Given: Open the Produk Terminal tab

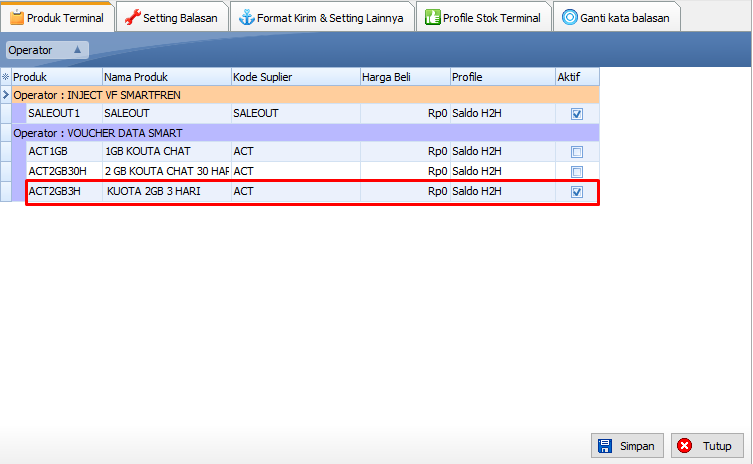Looking at the screenshot, I should pos(57,18).
